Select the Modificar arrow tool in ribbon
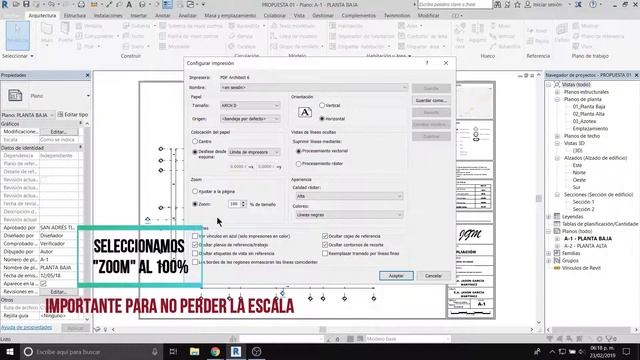Screen dimensions: 640x360 (18, 35)
